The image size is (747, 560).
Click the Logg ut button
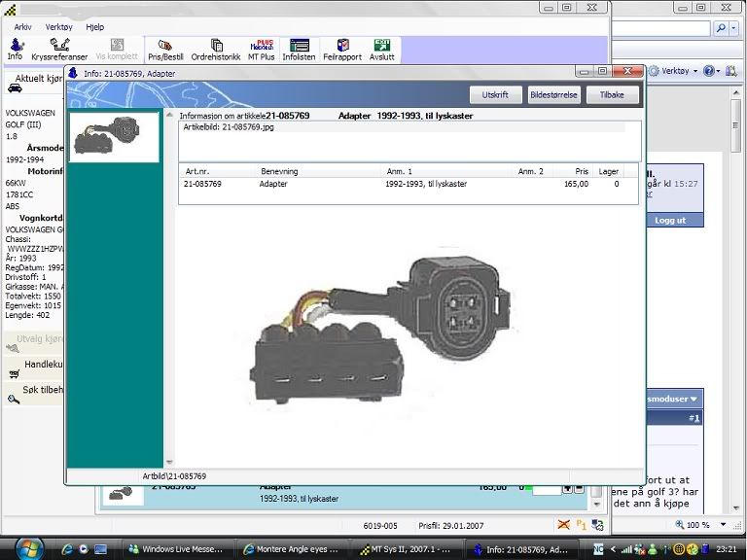tap(669, 220)
